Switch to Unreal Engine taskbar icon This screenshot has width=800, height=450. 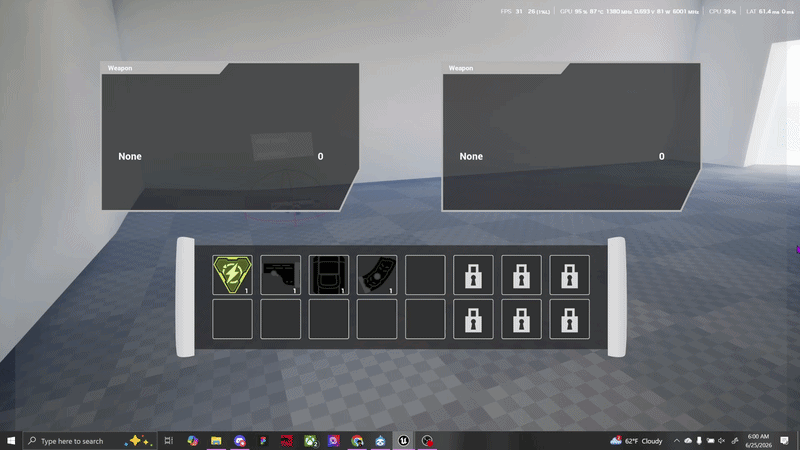(404, 441)
